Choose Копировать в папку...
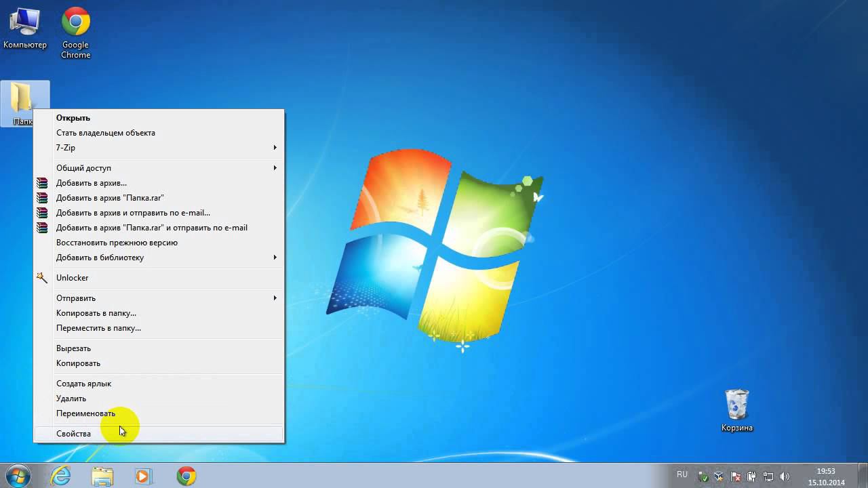Image resolution: width=868 pixels, height=488 pixels. (x=159, y=313)
